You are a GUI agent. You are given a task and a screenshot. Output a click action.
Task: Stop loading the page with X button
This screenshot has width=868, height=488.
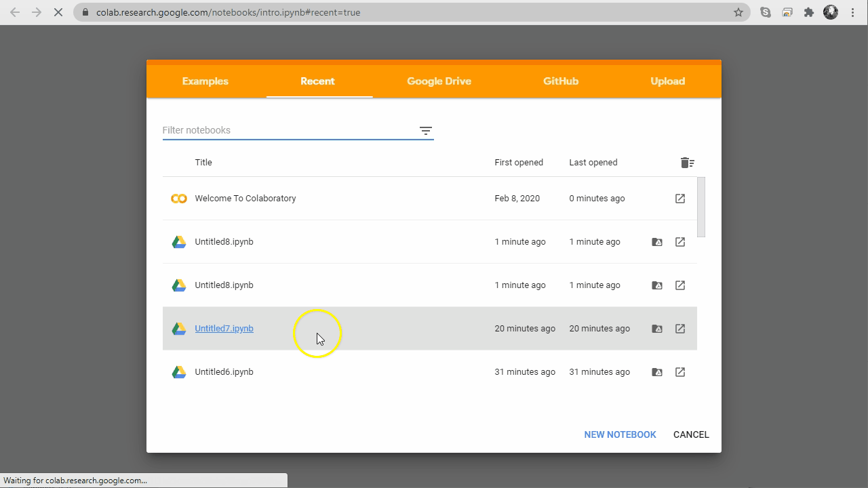click(58, 12)
